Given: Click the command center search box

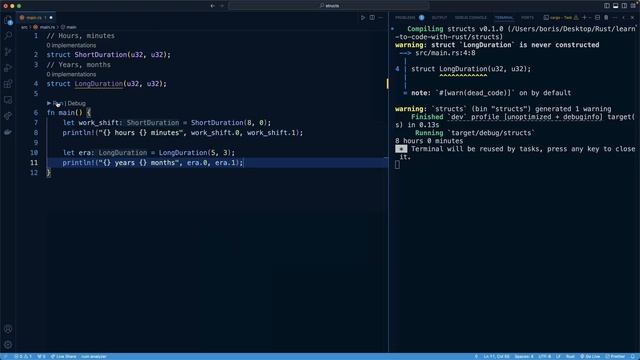Looking at the screenshot, I should tap(329, 6).
